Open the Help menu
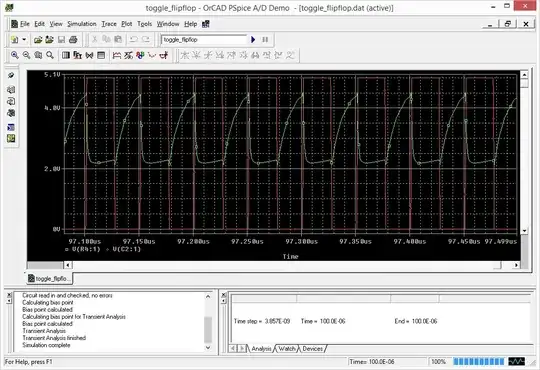The width and height of the screenshot is (540, 370). click(x=190, y=24)
